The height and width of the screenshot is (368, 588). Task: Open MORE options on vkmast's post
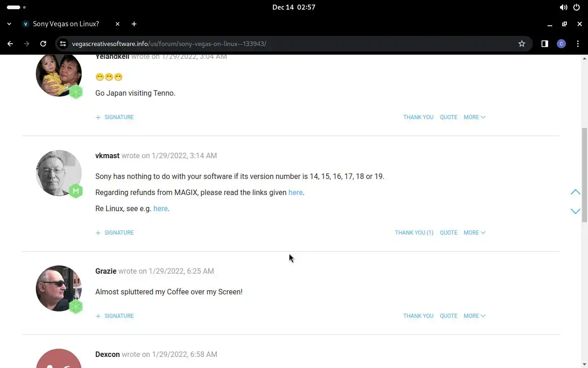pos(475,233)
